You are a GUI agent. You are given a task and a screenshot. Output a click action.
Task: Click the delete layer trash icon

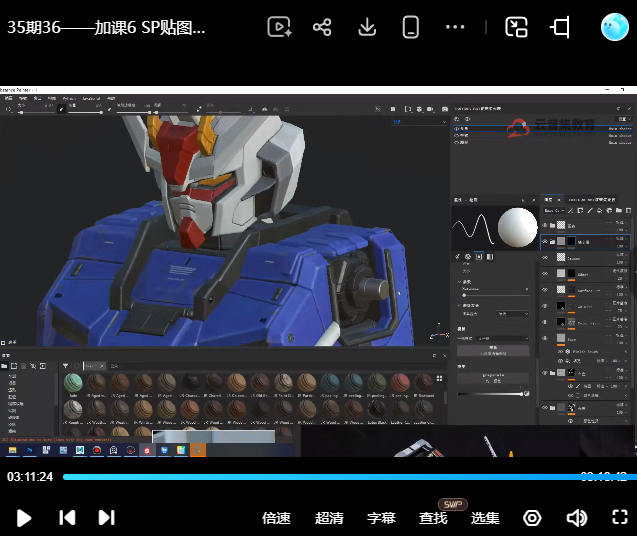tap(628, 210)
